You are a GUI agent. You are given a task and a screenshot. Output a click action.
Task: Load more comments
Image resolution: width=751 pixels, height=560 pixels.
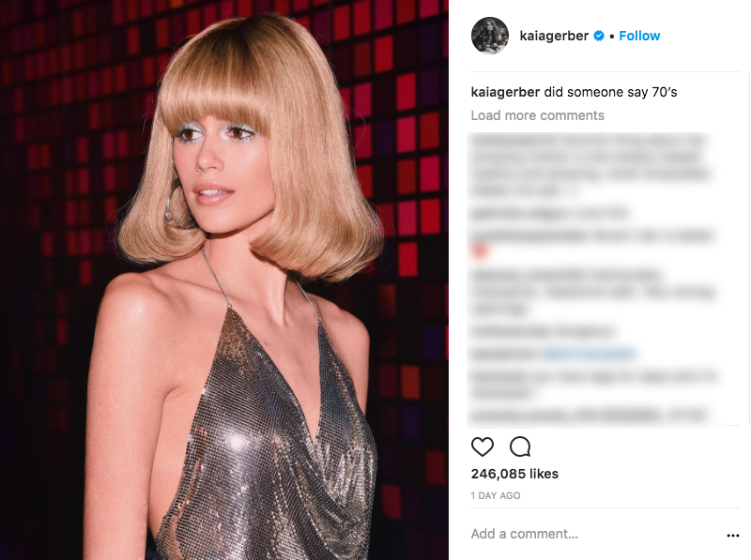[x=537, y=115]
